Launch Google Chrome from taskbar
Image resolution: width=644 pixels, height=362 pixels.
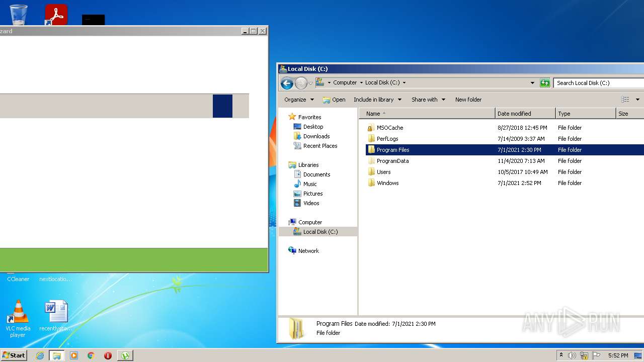coord(91,355)
